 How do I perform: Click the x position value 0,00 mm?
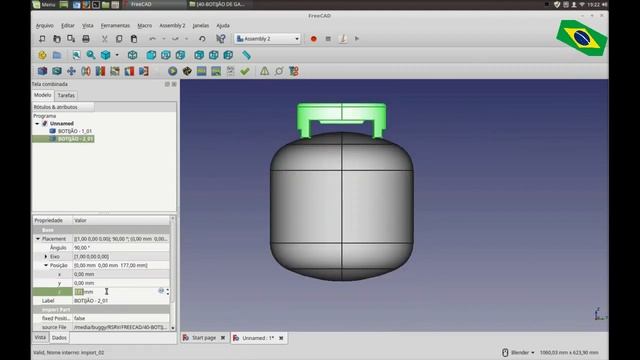pos(121,274)
